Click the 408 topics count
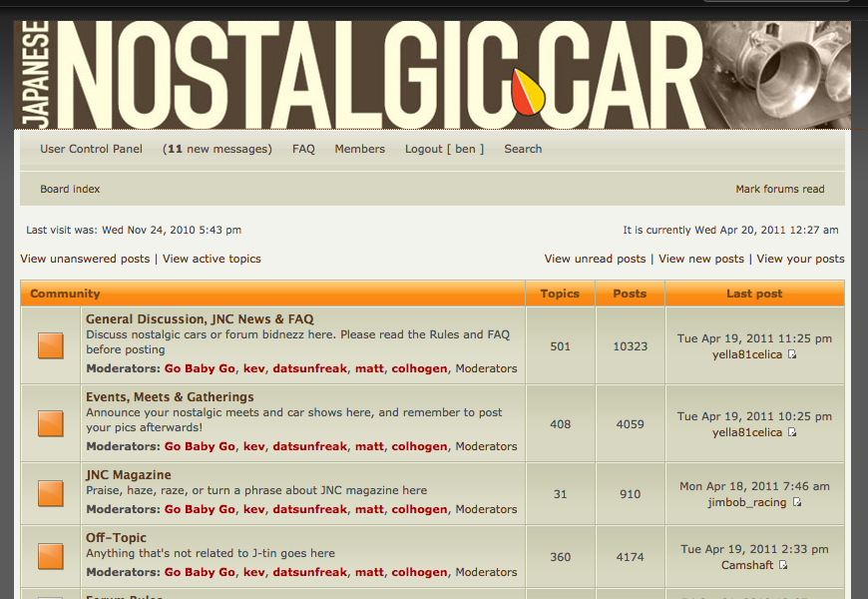868x599 pixels. 561,424
